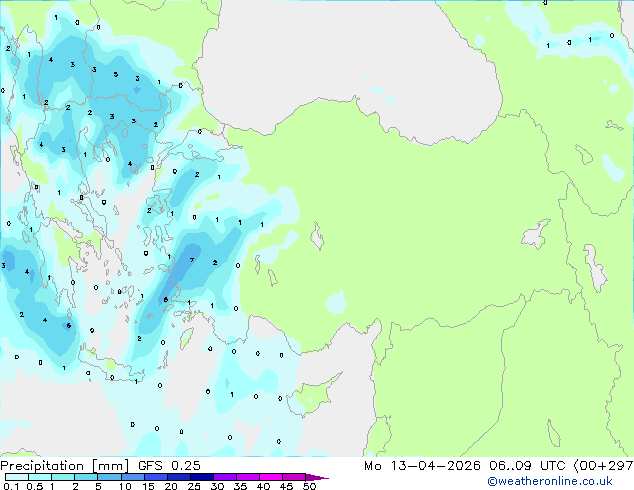Select the 0.5–1 mm legend swatch
The height and width of the screenshot is (490, 634).
coord(40,477)
